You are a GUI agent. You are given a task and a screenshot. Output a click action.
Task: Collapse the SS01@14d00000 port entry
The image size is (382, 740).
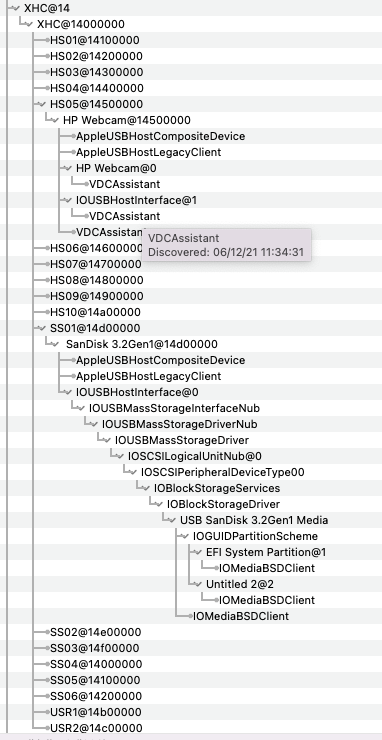[42, 328]
